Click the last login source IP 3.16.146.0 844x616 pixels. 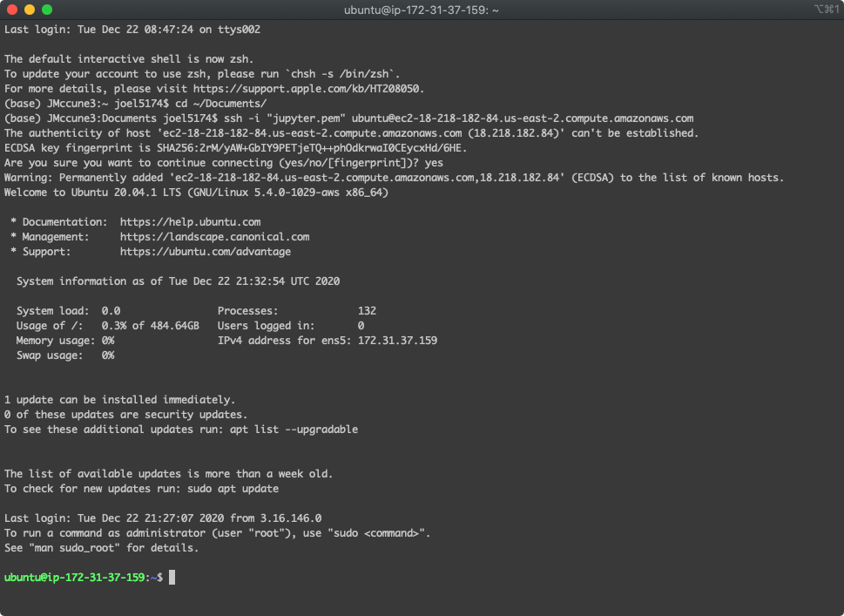[291, 518]
